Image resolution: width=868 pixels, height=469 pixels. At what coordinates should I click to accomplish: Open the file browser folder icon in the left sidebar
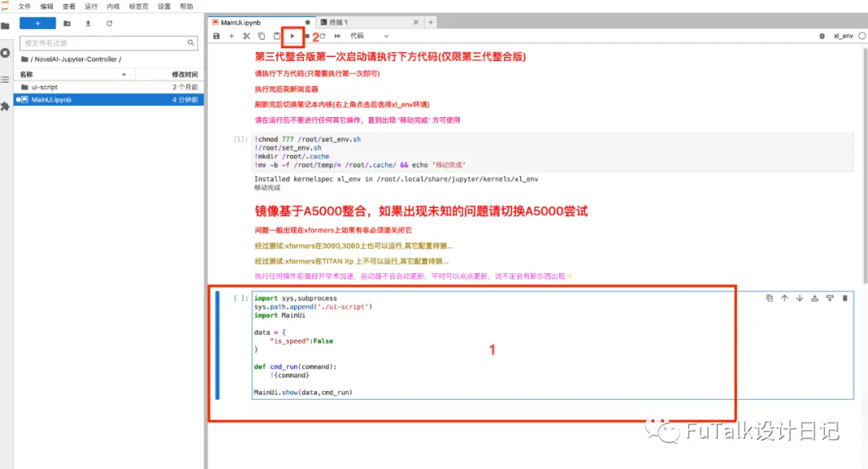click(x=6, y=26)
